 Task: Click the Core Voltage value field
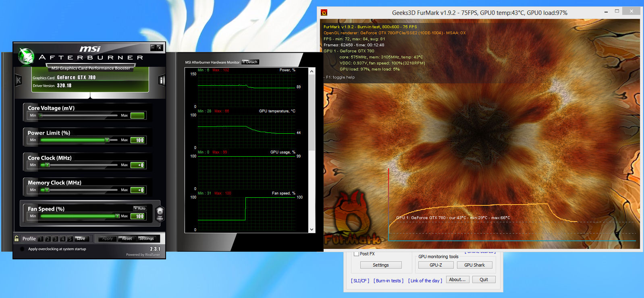pos(137,116)
